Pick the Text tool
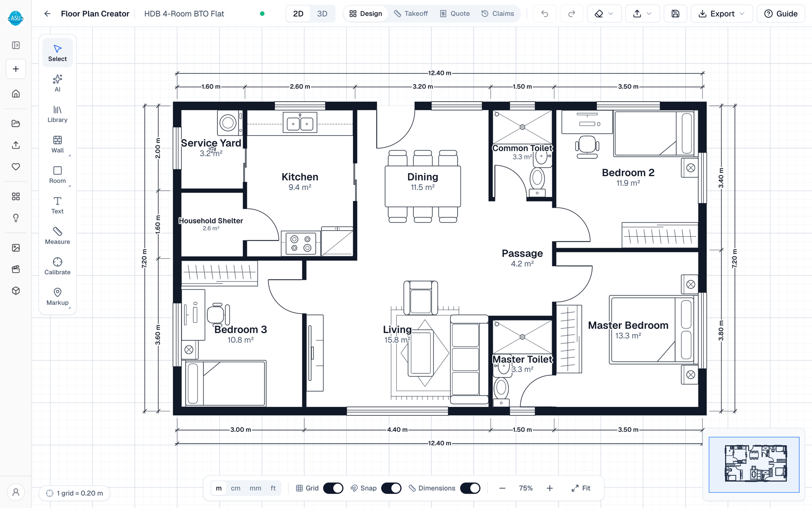 58,205
